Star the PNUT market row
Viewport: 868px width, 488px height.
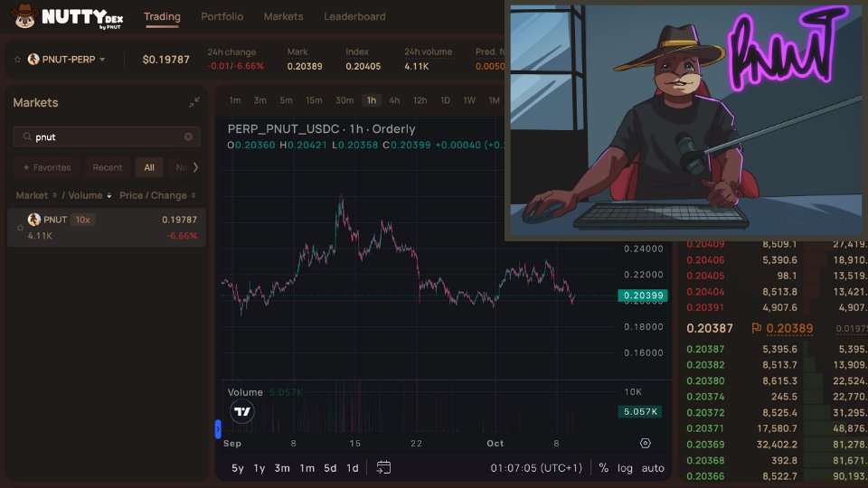coord(21,228)
